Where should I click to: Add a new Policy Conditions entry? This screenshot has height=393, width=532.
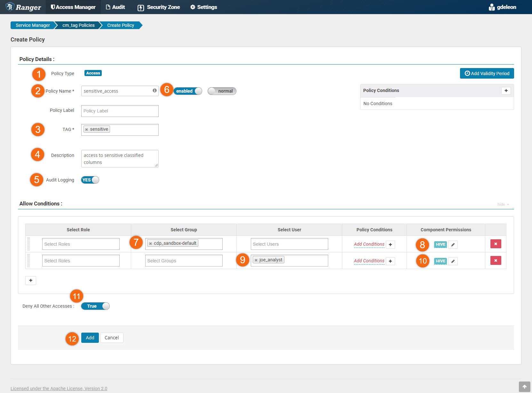(506, 91)
